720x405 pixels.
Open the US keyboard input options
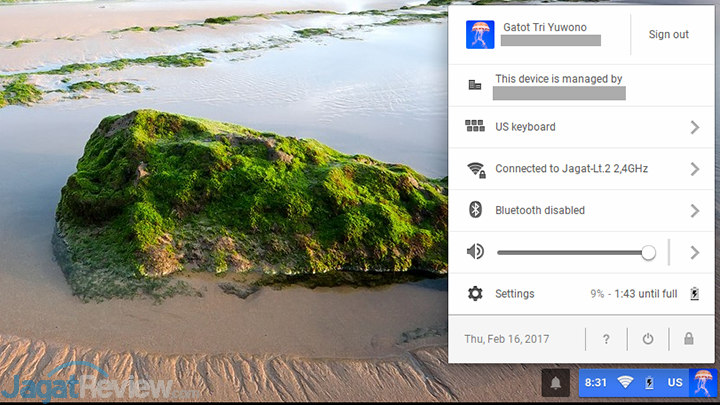[525, 127]
